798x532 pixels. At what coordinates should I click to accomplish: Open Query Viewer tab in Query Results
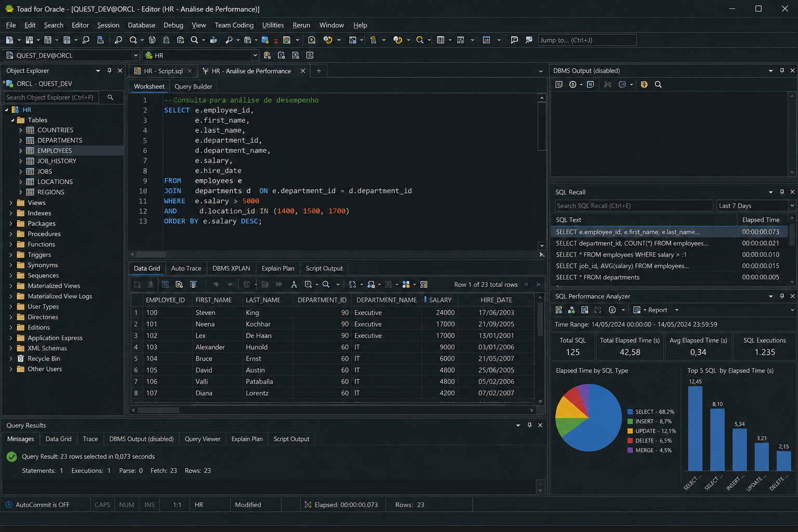click(203, 439)
